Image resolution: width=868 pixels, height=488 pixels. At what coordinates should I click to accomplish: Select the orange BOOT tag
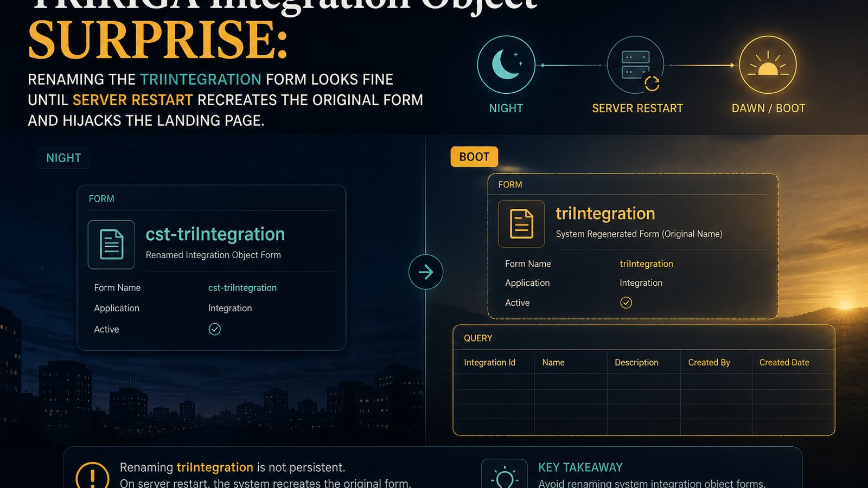pos(474,157)
